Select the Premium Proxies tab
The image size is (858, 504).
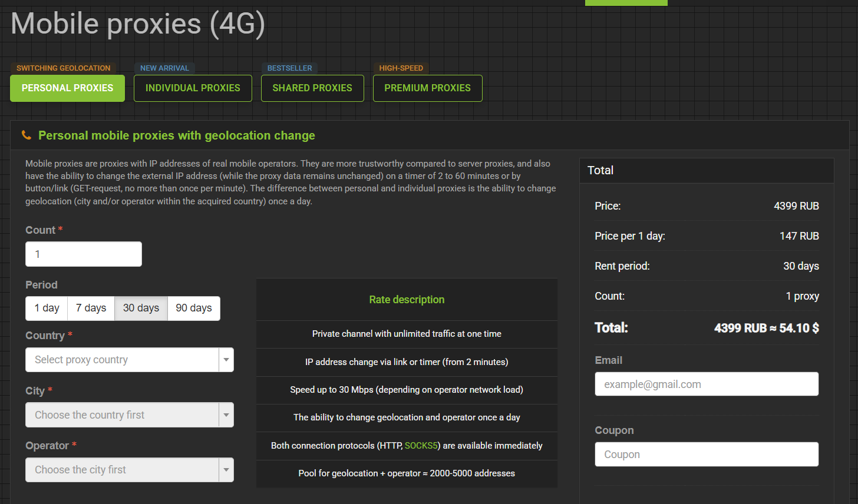[428, 88]
